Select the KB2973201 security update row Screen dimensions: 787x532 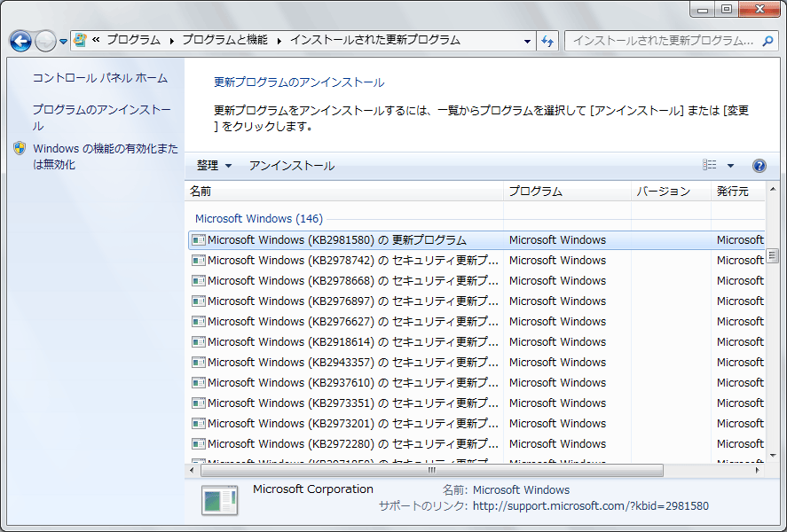[x=476, y=424]
